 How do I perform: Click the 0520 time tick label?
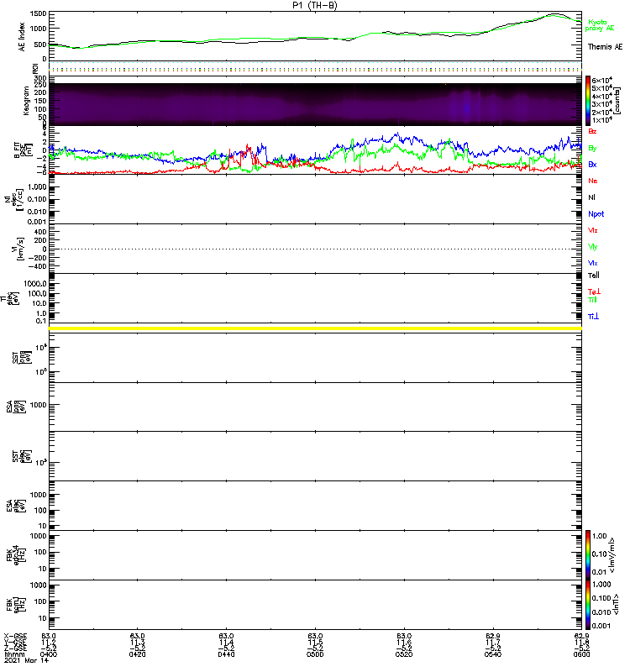404,654
